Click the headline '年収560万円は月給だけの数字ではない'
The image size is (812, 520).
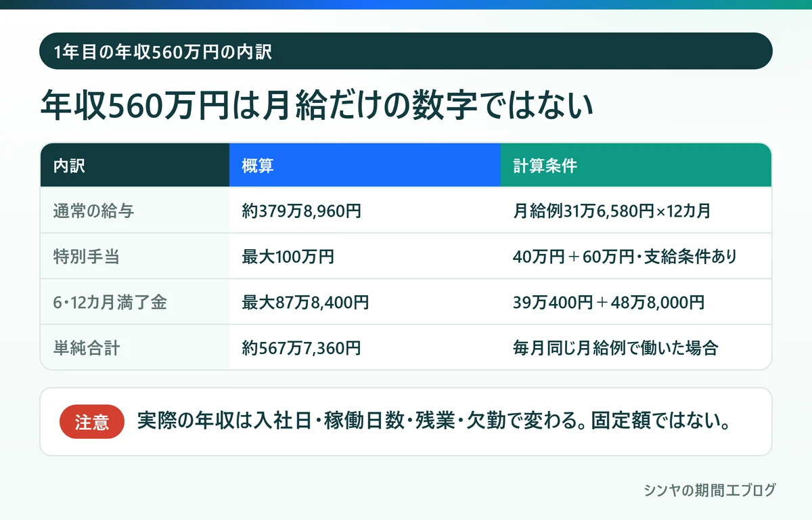pyautogui.click(x=317, y=106)
